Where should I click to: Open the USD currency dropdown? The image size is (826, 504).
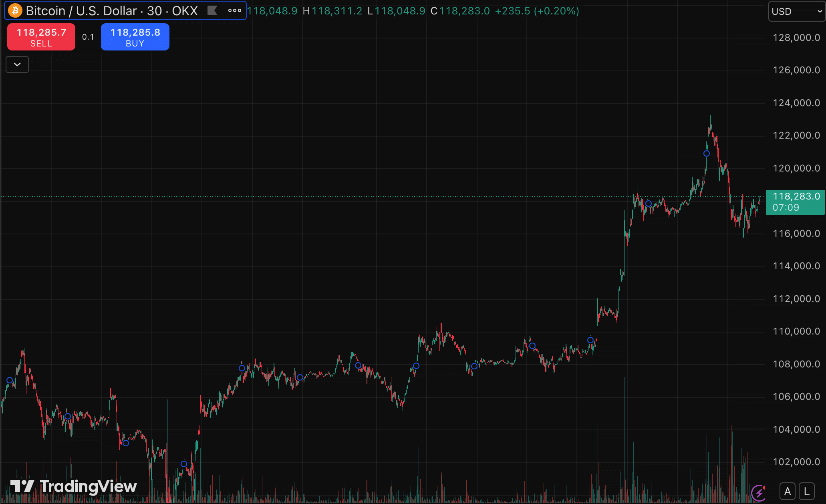pyautogui.click(x=796, y=11)
